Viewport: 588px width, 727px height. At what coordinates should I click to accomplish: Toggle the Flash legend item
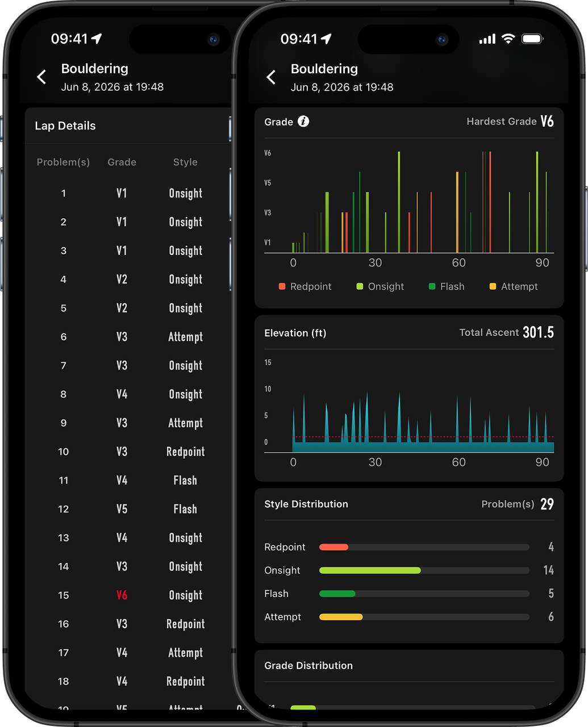(447, 286)
